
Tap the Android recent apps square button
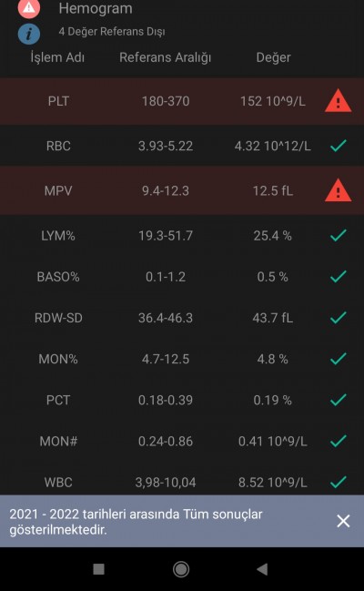[98, 569]
